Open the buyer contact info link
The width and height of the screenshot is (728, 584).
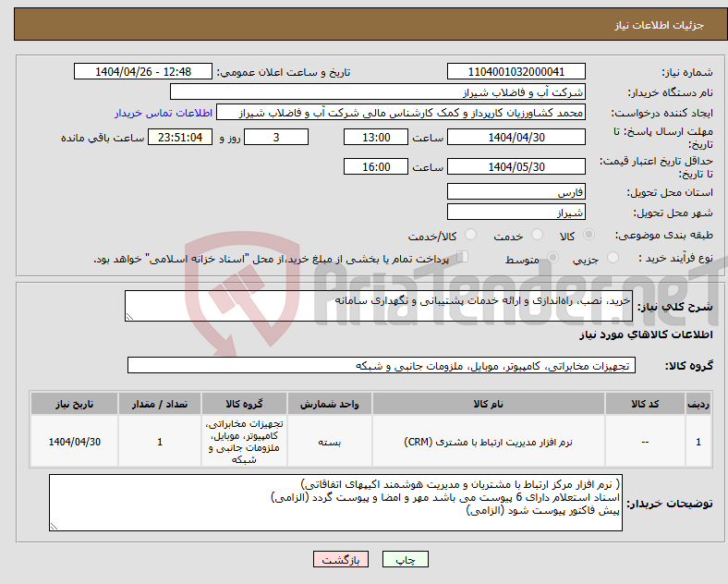pos(164,113)
